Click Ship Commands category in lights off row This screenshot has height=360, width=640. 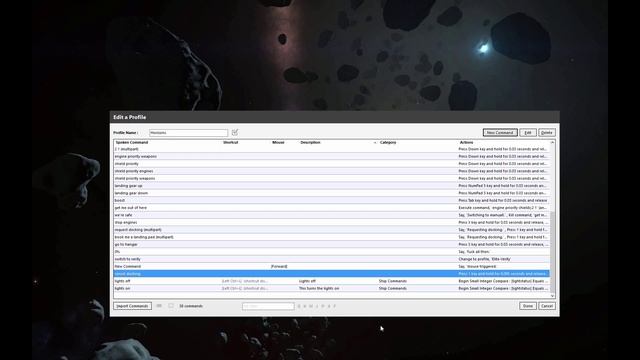[x=393, y=281]
